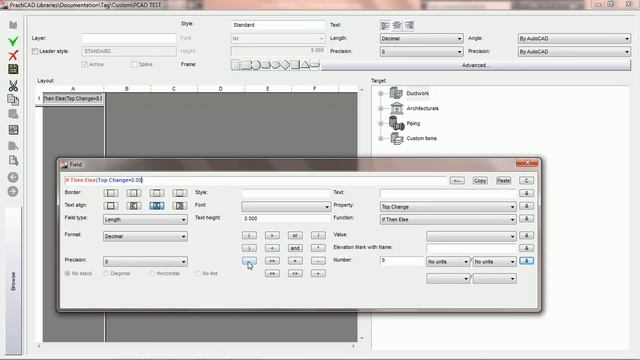Expand the Custom Items tree node
The width and height of the screenshot is (640, 360).
coord(380,138)
